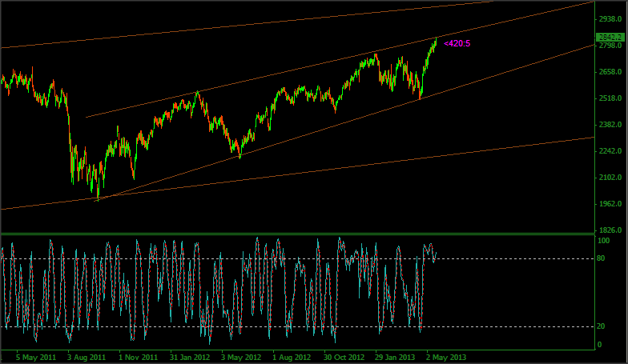Click the oscillator's 100 scale label

point(603,240)
